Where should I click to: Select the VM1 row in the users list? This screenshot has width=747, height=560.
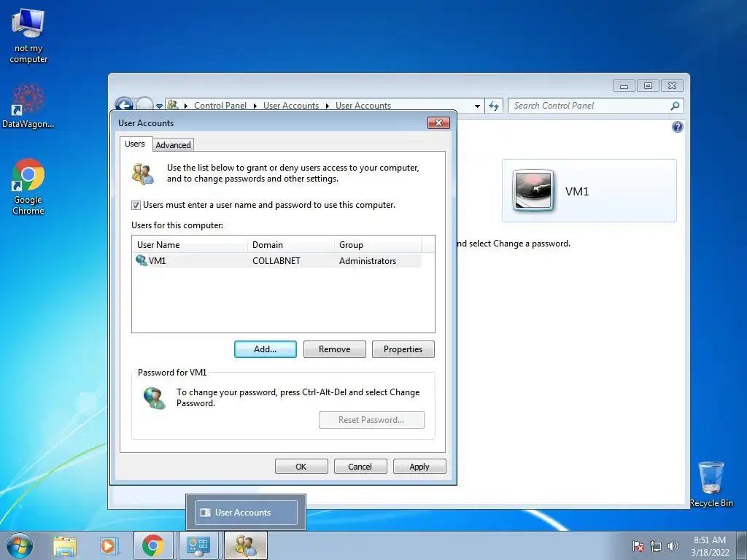click(x=277, y=260)
